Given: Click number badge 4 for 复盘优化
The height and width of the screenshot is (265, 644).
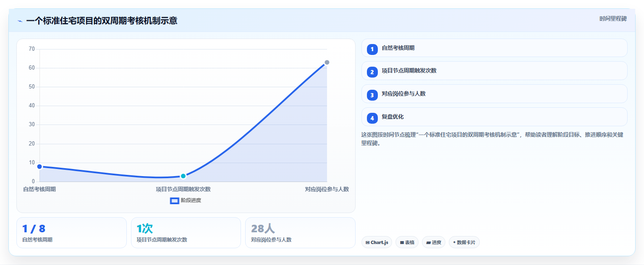Looking at the screenshot, I should pos(372,118).
